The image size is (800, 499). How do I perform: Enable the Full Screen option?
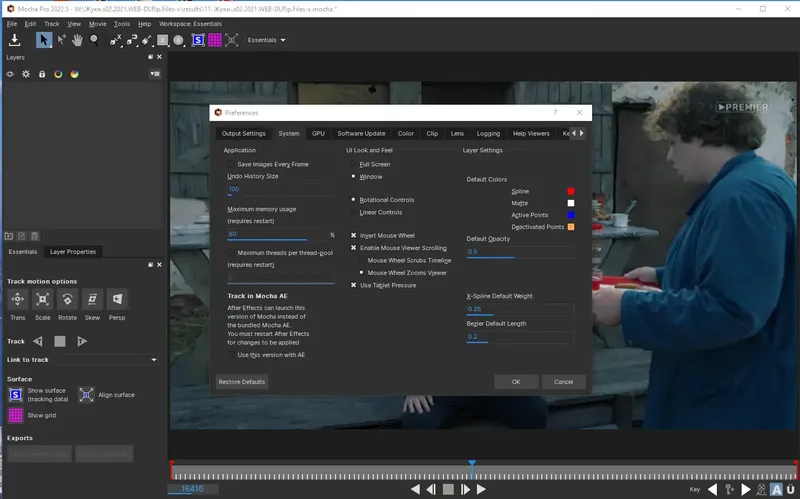click(353, 164)
